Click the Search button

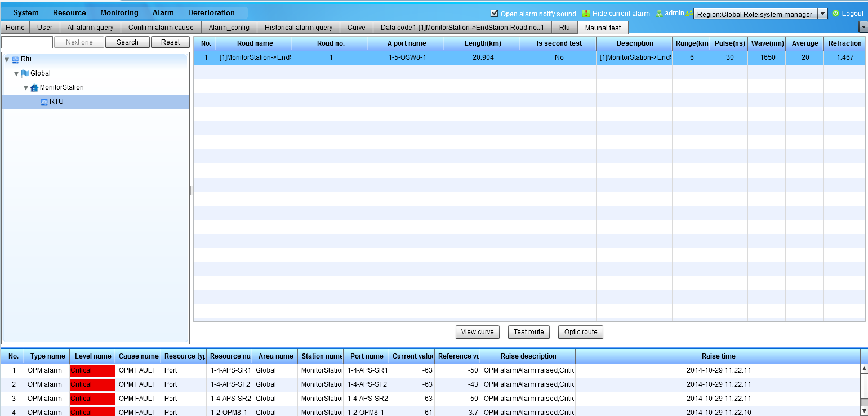127,42
